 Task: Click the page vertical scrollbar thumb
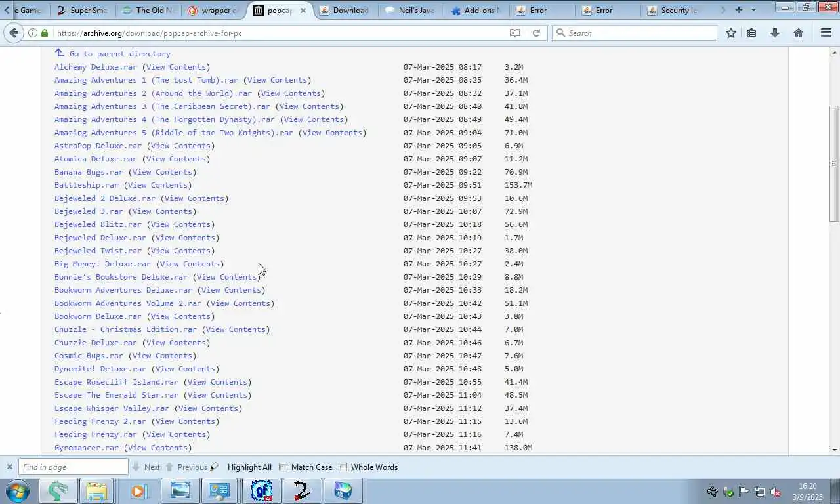[834, 163]
